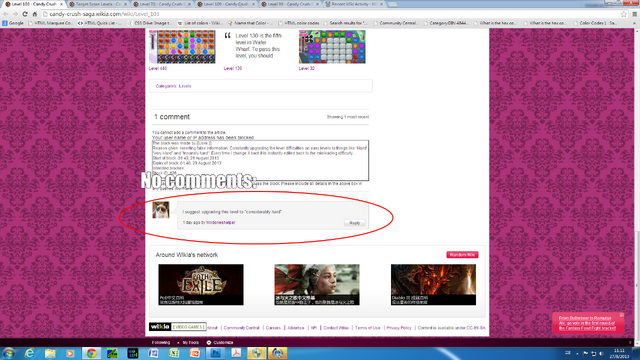Viewport: 640px width, 360px height.
Task: Follow the Level 130 link
Action: click(233, 69)
